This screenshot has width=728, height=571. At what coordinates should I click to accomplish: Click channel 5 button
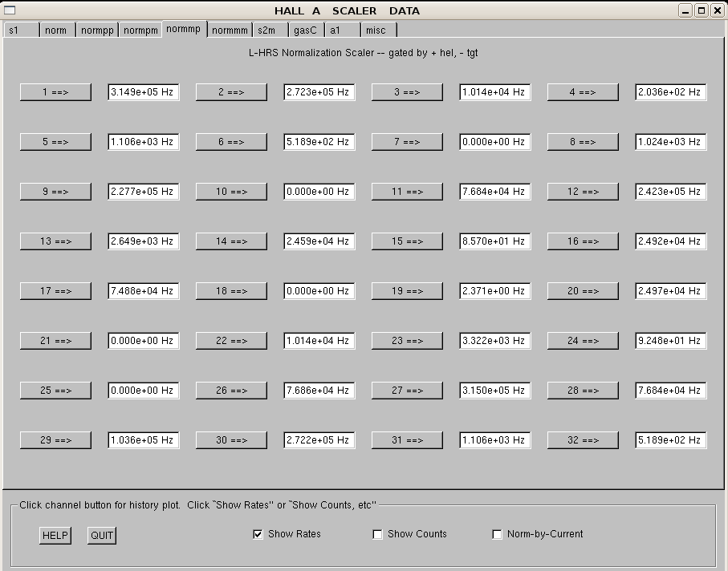click(x=55, y=141)
